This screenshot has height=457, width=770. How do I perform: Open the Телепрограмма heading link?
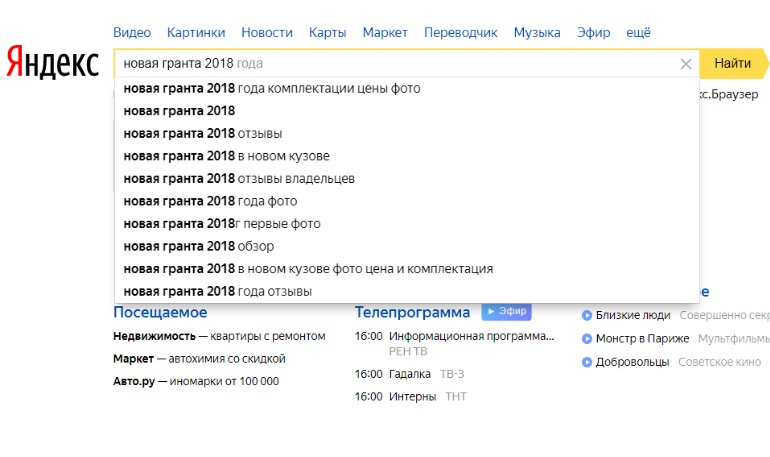pos(412,312)
